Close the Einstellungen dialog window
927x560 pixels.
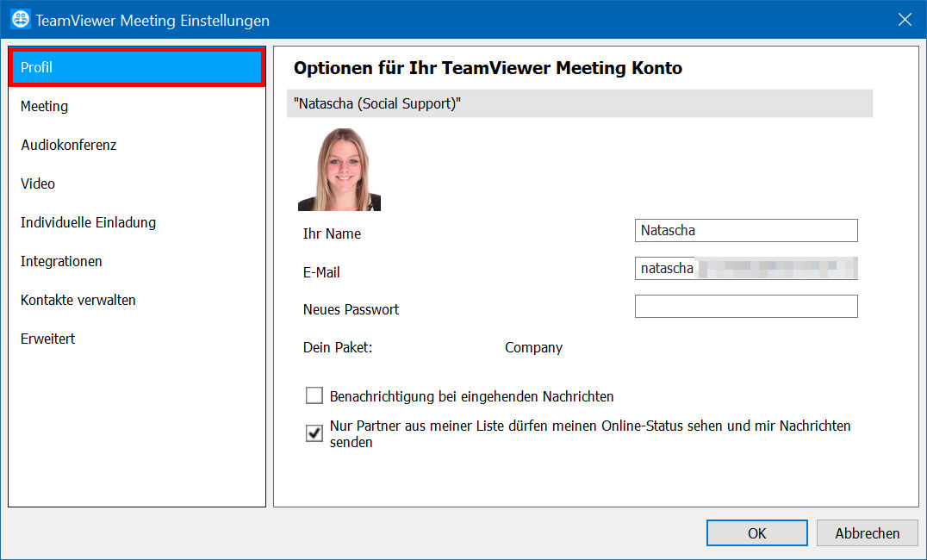[905, 20]
